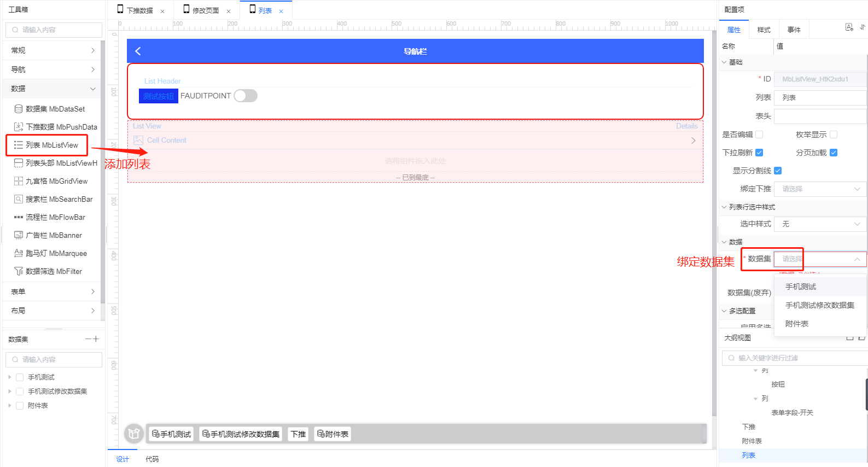Choose 手机测试修改数据集 from dropdown list
This screenshot has height=467, width=868.
[819, 305]
